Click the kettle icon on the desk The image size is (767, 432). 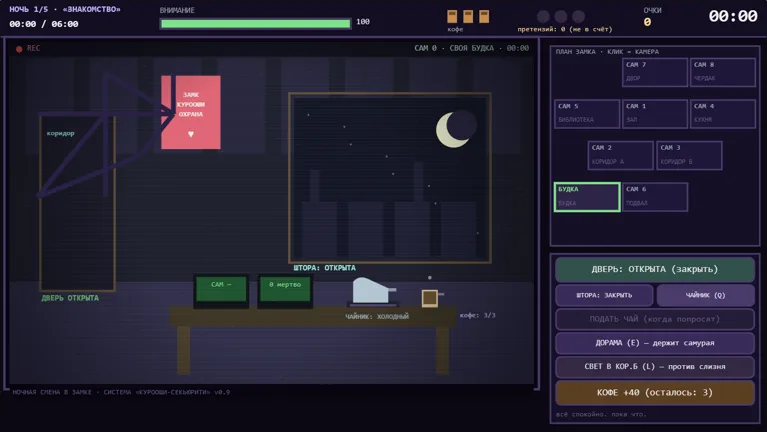coord(374,291)
